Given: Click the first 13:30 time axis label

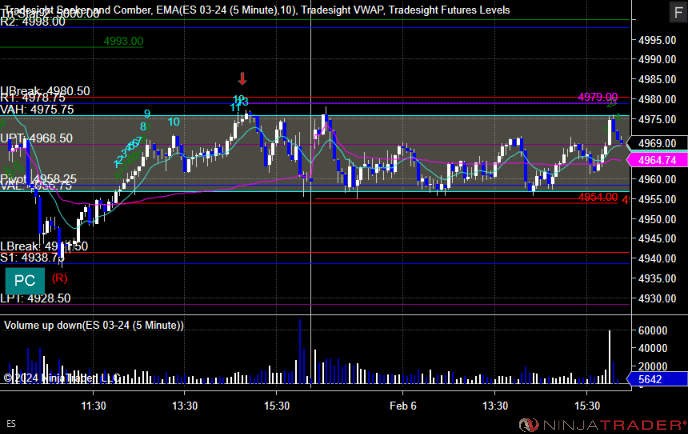Looking at the screenshot, I should coord(185,406).
